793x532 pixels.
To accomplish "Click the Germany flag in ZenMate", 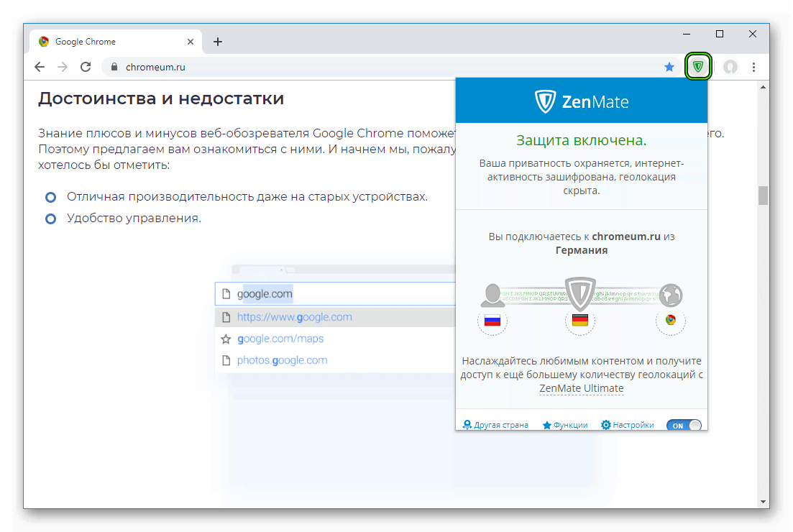I will click(579, 320).
